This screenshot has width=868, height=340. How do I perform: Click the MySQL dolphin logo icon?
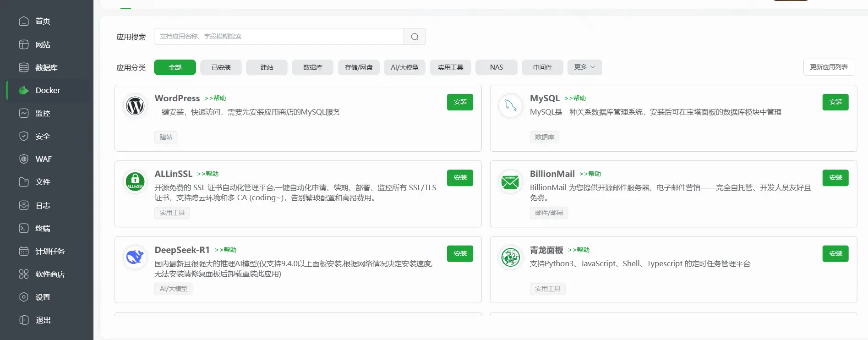(510, 106)
